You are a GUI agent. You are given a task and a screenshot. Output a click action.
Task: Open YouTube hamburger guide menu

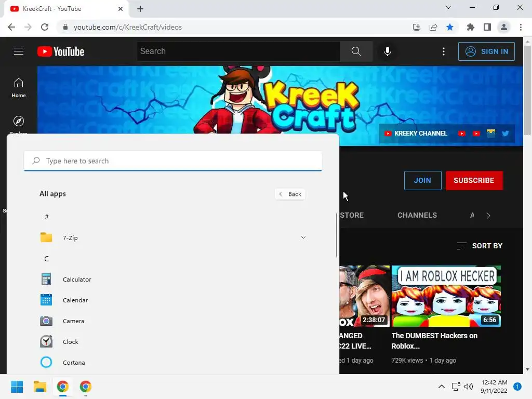click(x=19, y=51)
